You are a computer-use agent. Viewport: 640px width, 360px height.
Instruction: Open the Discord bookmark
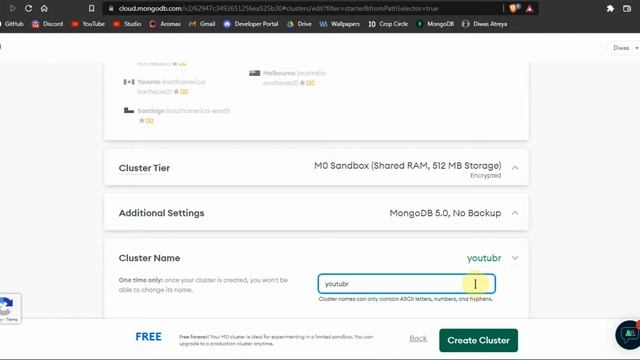[48, 24]
